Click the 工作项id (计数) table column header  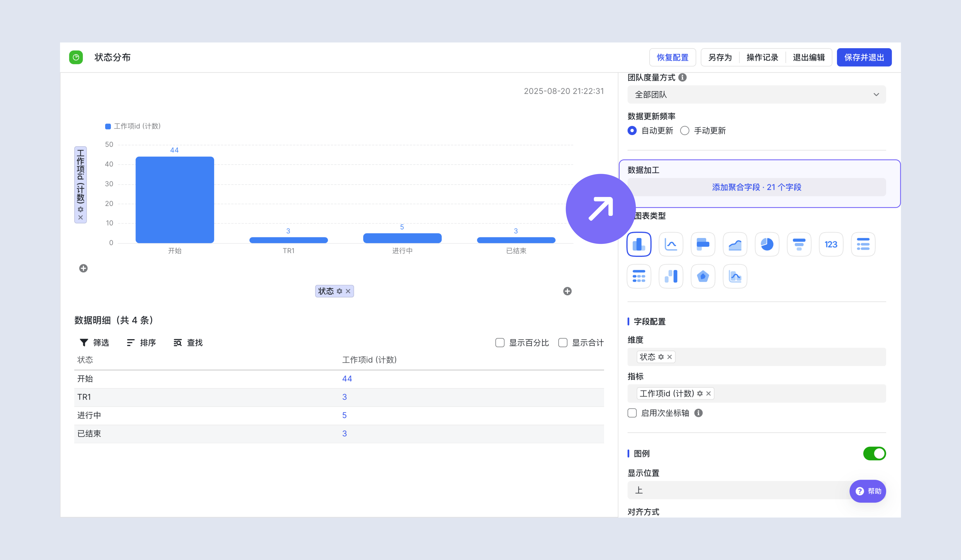point(369,360)
